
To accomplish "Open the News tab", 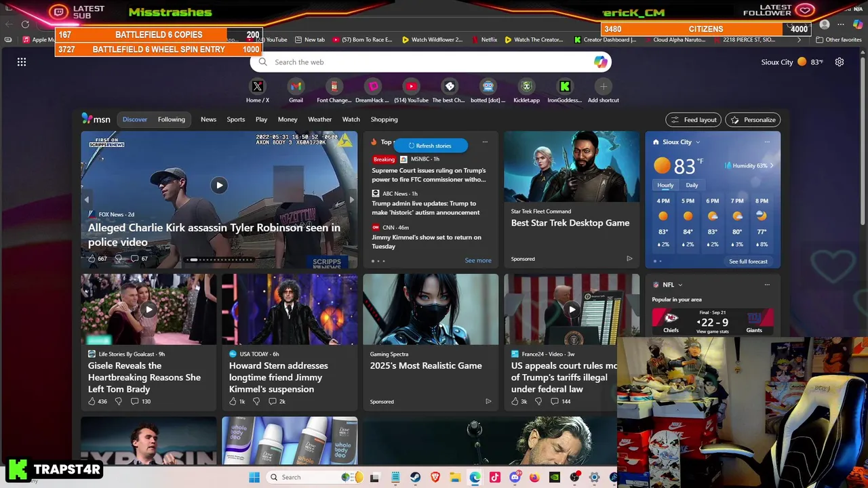I will [x=208, y=119].
